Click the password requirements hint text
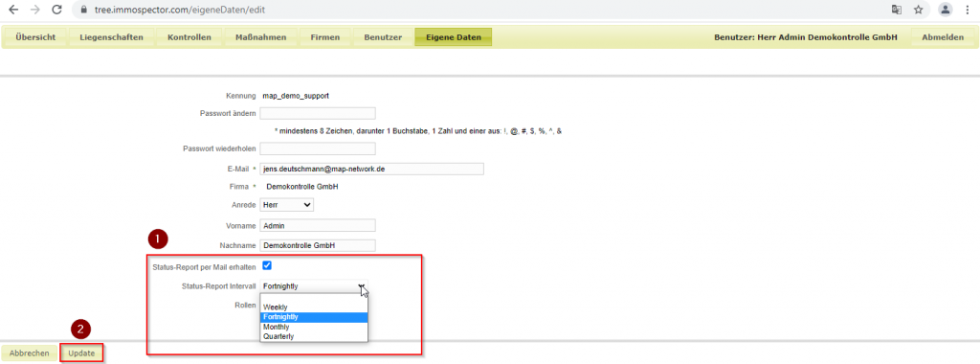The width and height of the screenshot is (980, 364). [418, 132]
